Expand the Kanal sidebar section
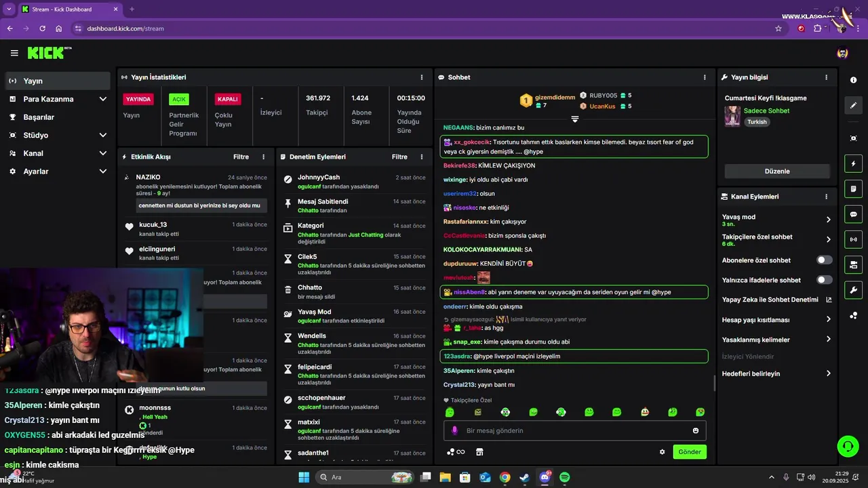 (x=103, y=153)
